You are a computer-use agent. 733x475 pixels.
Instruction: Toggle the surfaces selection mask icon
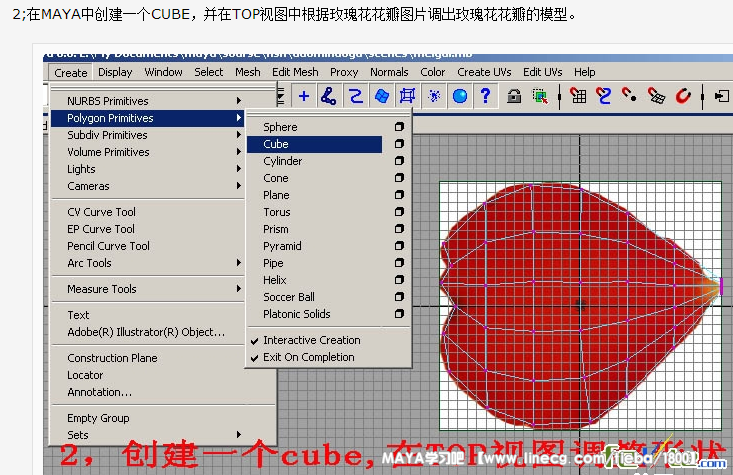(x=382, y=96)
